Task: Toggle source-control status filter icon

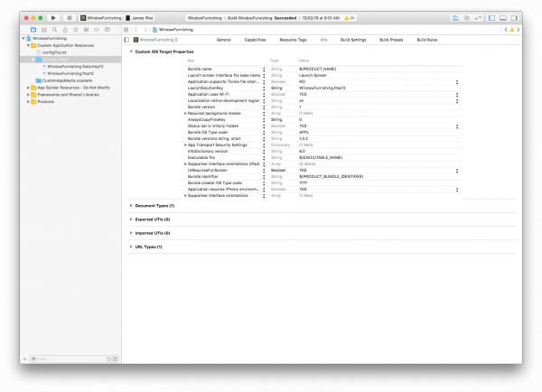Action: [115, 359]
